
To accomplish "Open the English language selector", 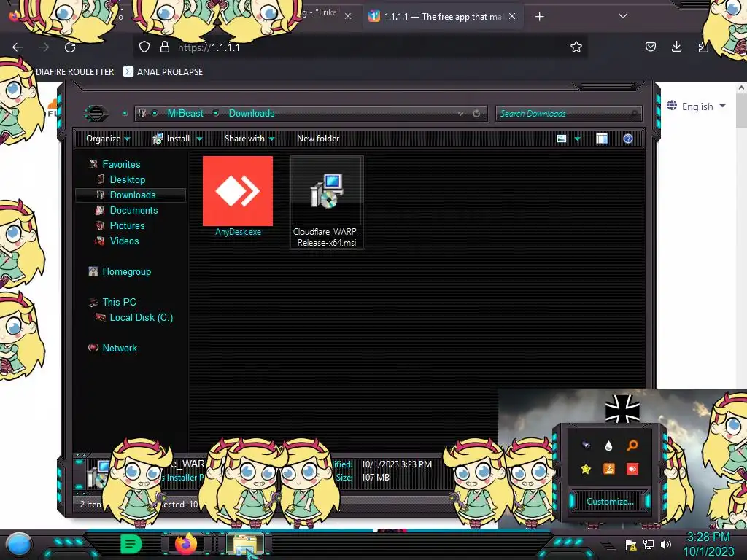I will point(697,106).
